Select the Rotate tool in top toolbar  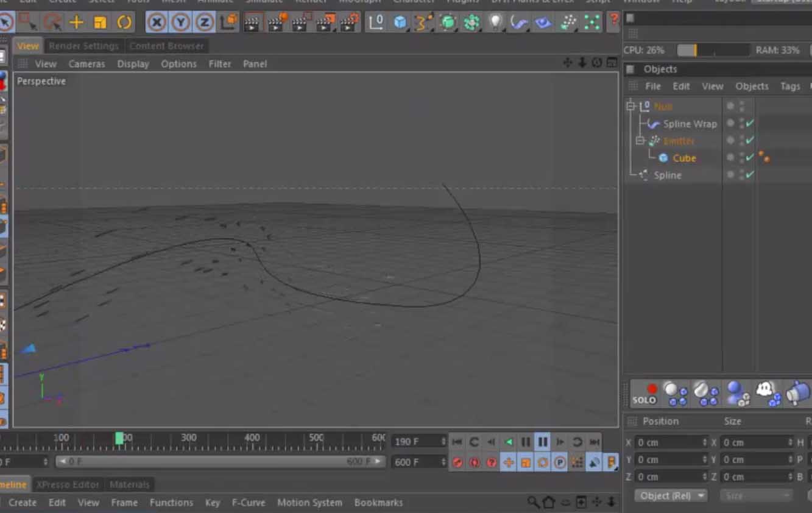tap(124, 23)
